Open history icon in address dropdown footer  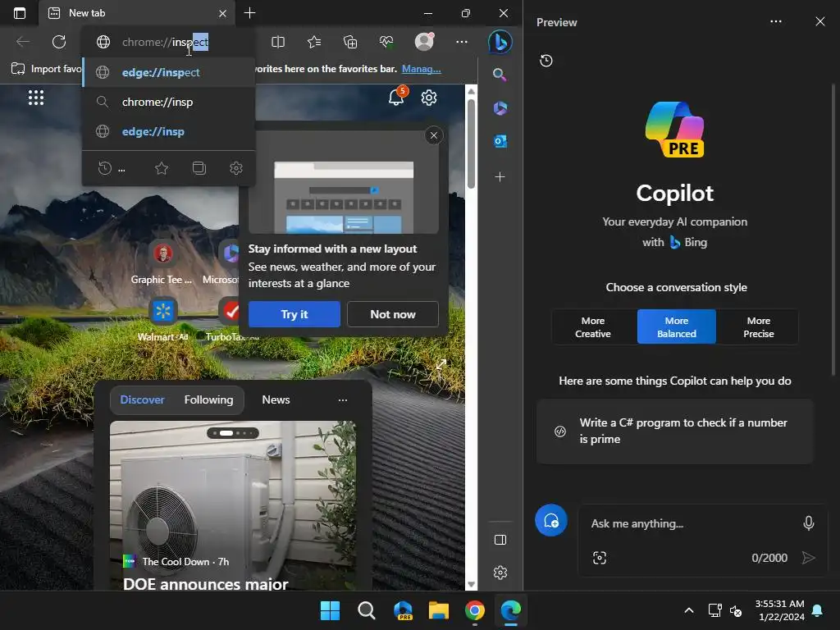tap(105, 168)
